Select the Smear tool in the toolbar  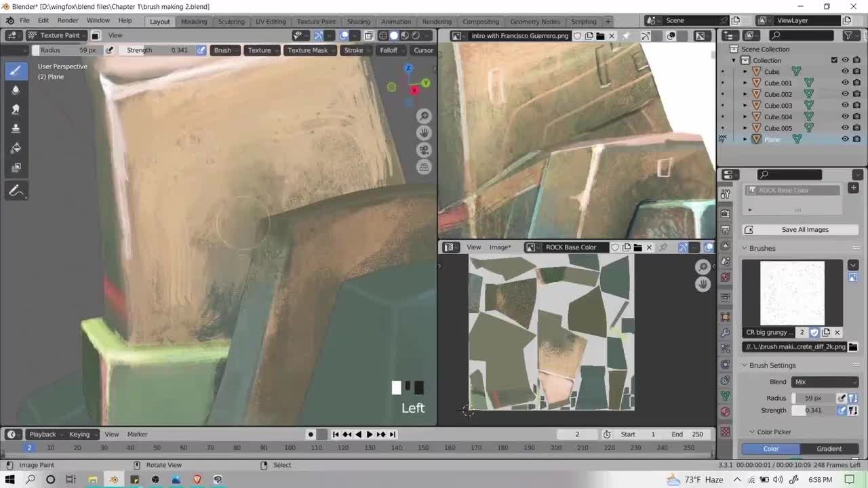click(16, 109)
